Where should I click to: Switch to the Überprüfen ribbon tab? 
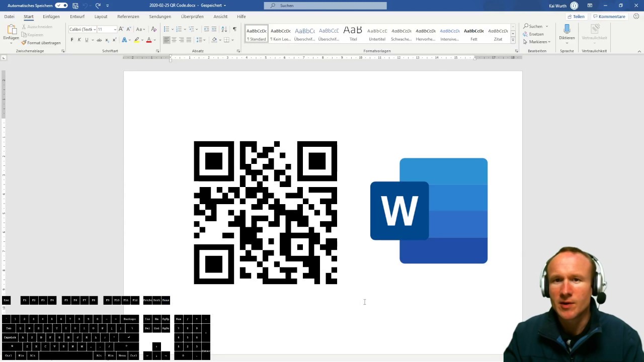click(x=192, y=17)
